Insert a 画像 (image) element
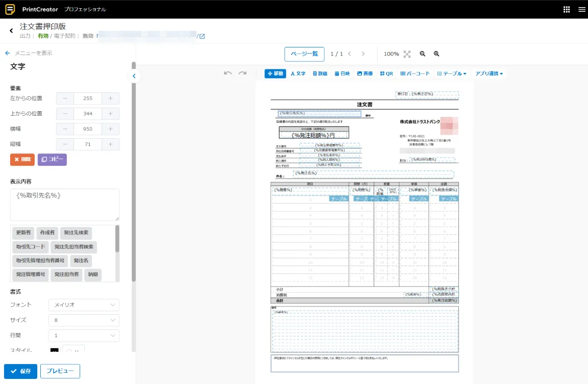588x384 pixels. coord(365,73)
